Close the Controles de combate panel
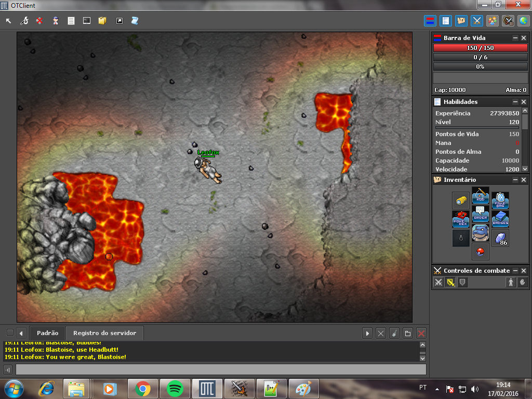Viewport: 532px width, 399px height. (524, 271)
